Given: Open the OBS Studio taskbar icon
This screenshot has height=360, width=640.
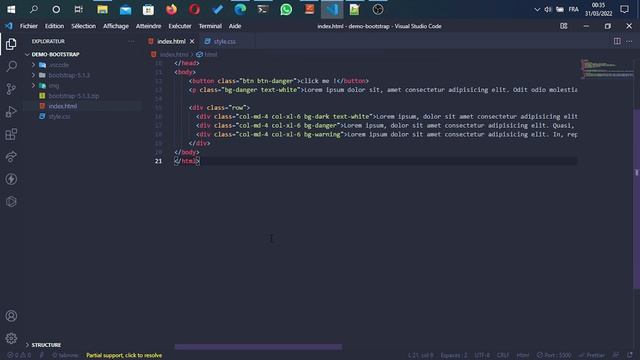Looking at the screenshot, I should (x=378, y=9).
